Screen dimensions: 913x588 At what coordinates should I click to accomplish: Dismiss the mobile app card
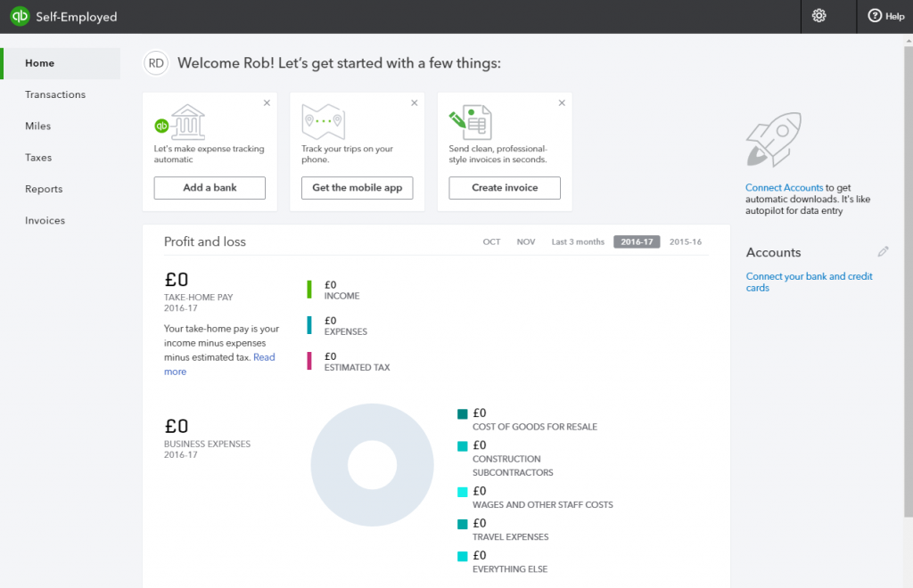(415, 103)
